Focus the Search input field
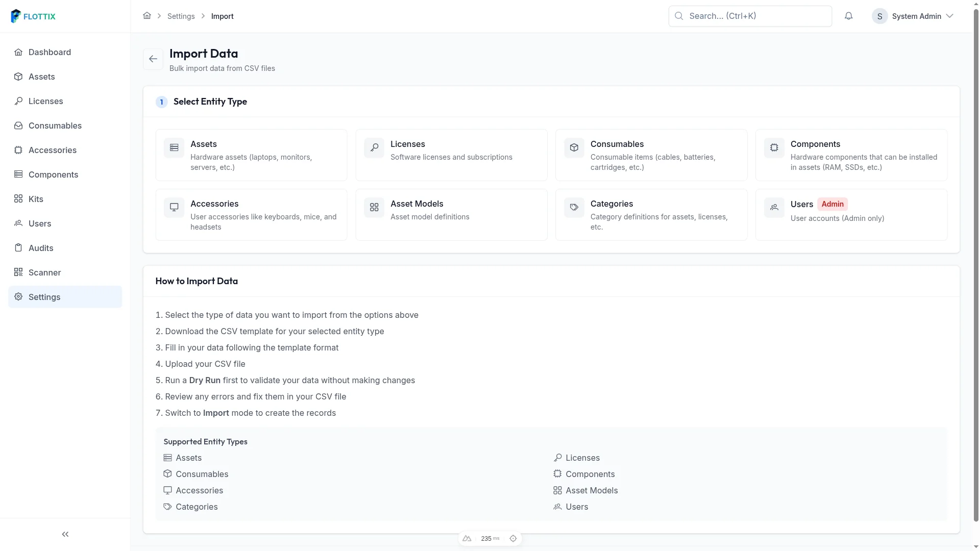Screen dimensions: 980x551 click(x=750, y=16)
